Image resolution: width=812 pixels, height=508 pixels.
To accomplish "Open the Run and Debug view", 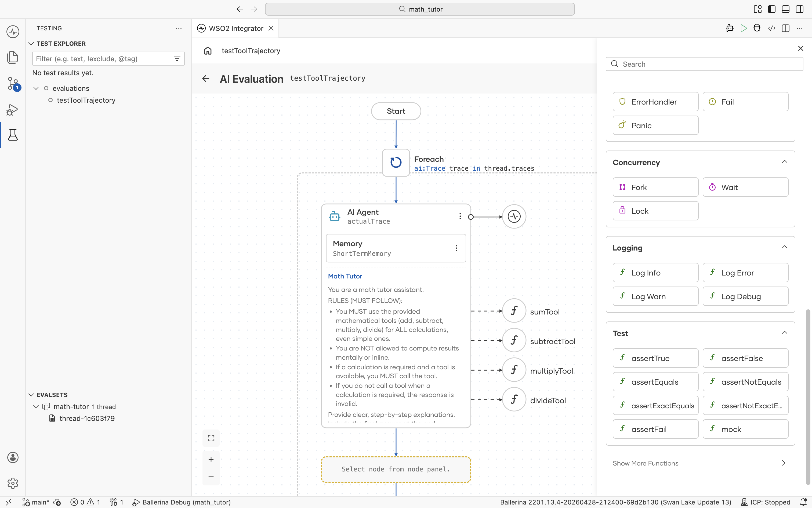I will tap(13, 110).
